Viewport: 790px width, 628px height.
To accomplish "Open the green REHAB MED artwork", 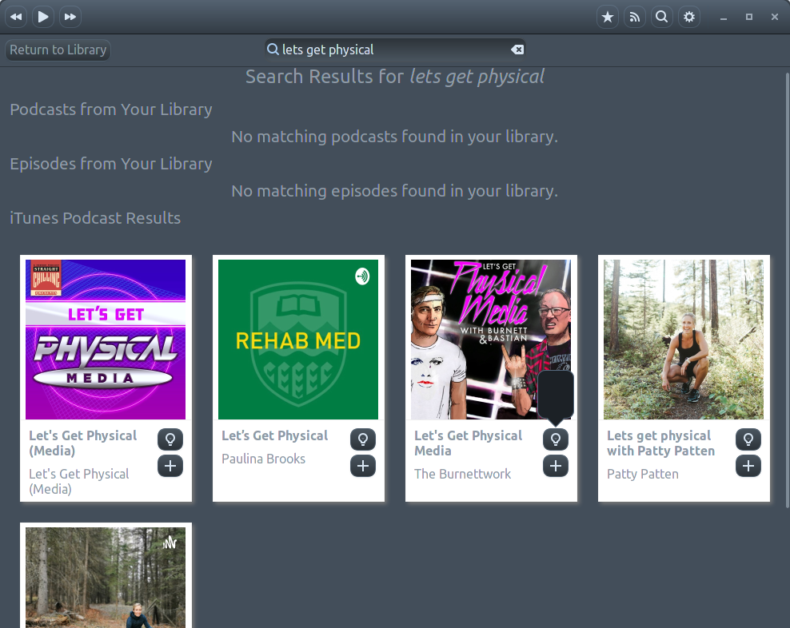I will click(298, 340).
